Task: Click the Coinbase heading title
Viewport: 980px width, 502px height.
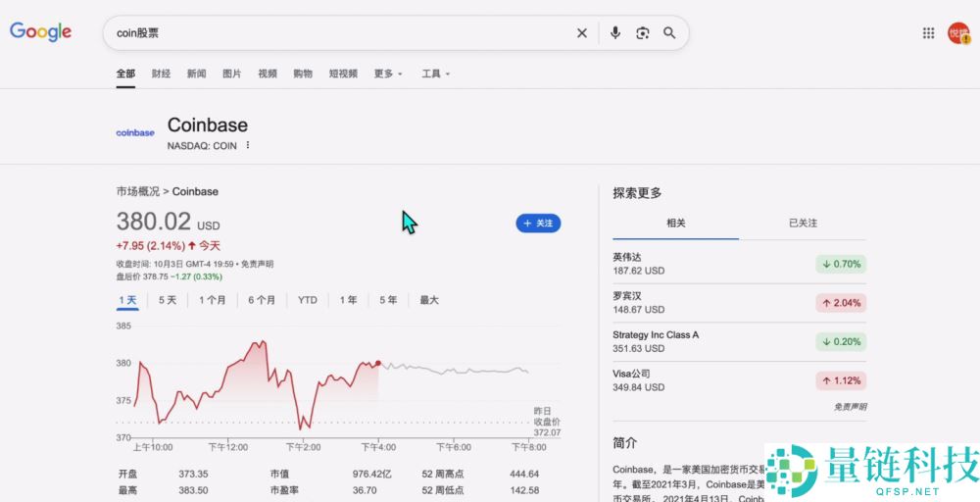Action: (x=208, y=125)
